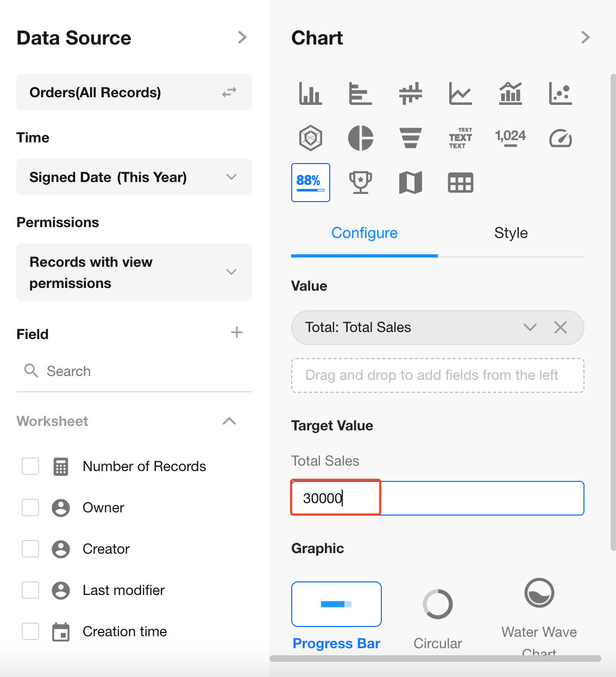This screenshot has height=677, width=616.
Task: Select the map chart icon
Action: [411, 183]
